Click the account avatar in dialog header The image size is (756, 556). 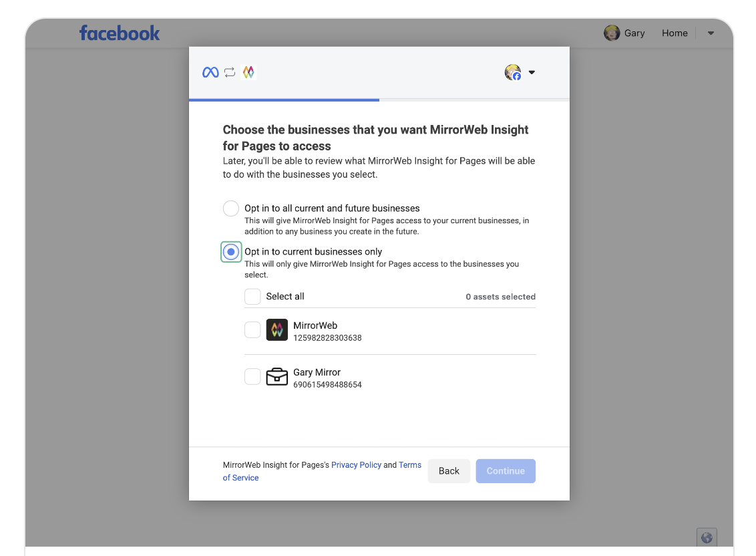point(513,72)
